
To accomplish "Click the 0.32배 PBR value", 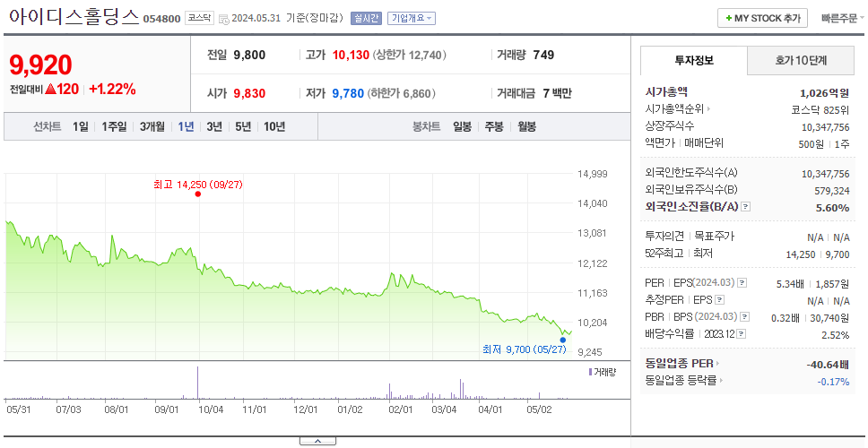I will click(x=785, y=318).
